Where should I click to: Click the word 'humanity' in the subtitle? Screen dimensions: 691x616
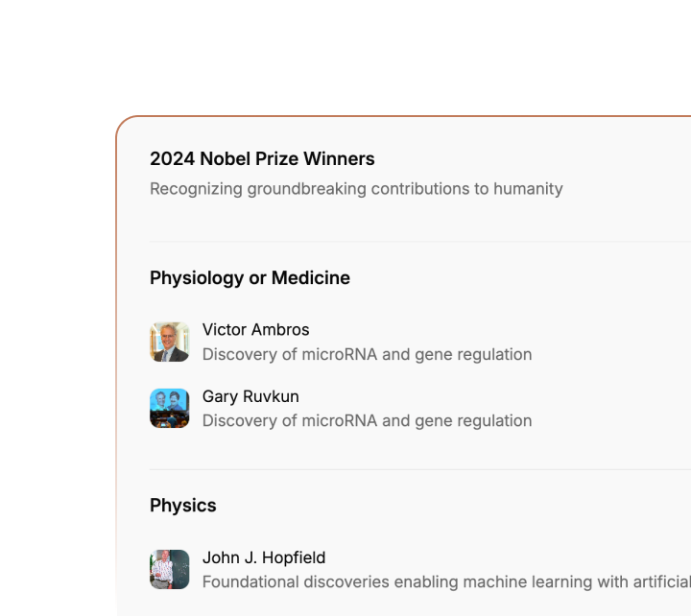[x=528, y=189]
